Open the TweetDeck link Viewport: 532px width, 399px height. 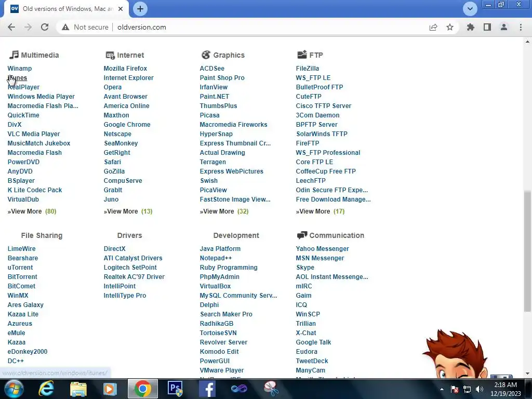point(312,361)
